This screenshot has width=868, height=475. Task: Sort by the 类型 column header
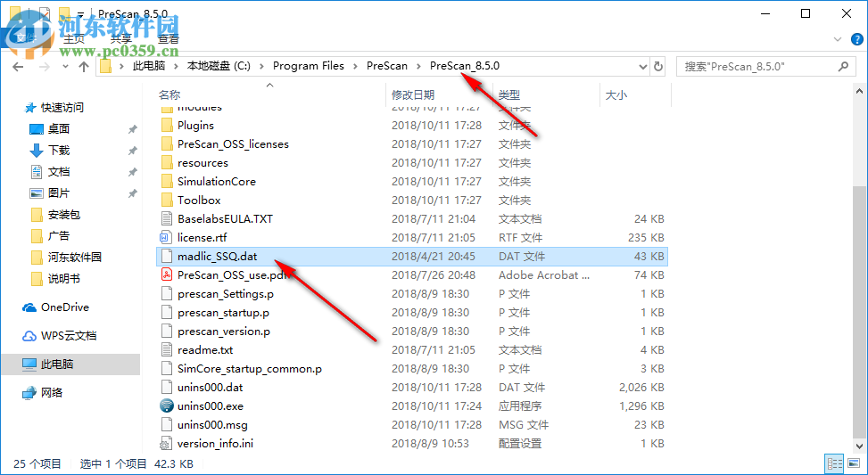(508, 95)
